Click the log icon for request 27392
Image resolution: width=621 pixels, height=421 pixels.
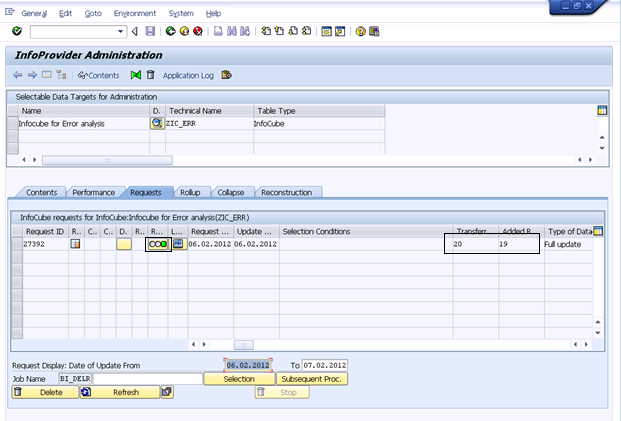tap(178, 244)
